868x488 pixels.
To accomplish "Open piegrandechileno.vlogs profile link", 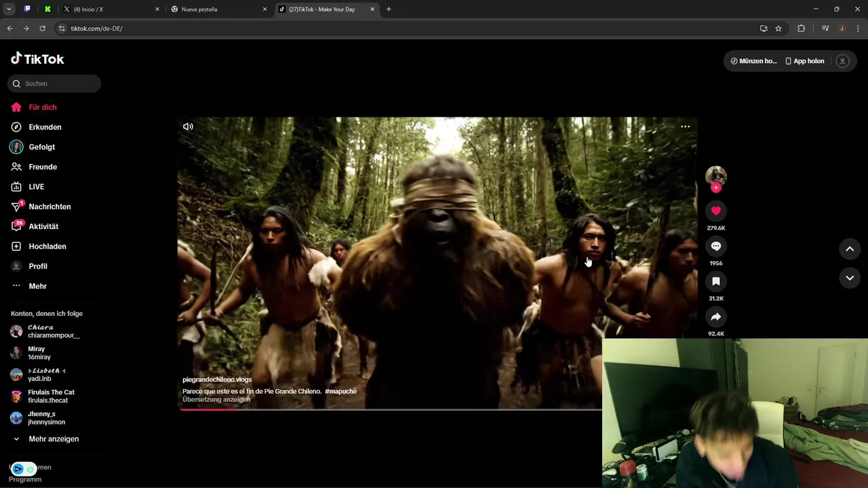I will [x=217, y=380].
